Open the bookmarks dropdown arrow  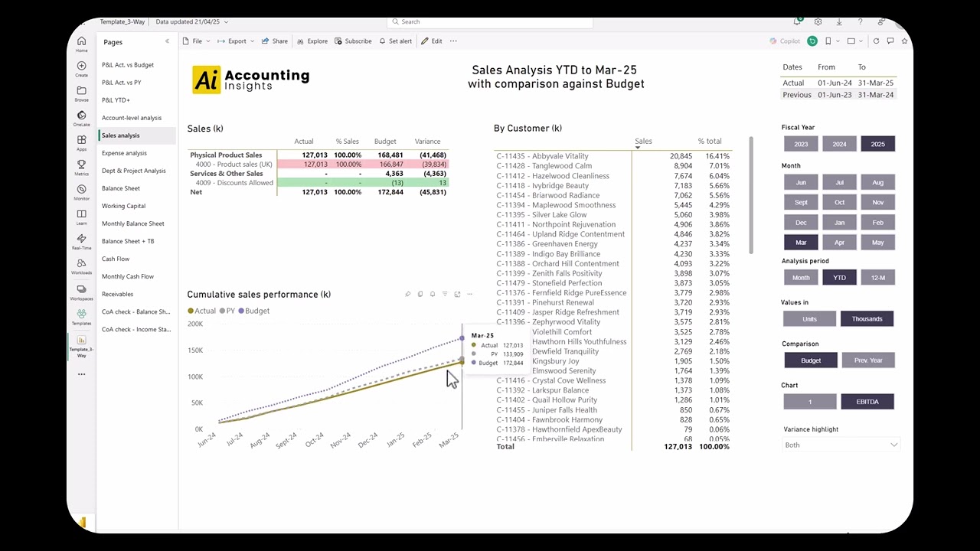click(836, 41)
